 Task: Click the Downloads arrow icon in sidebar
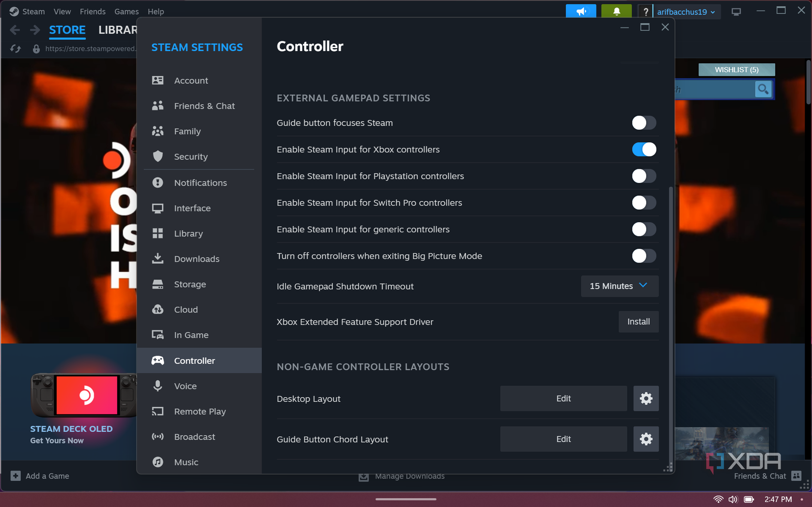[157, 259]
